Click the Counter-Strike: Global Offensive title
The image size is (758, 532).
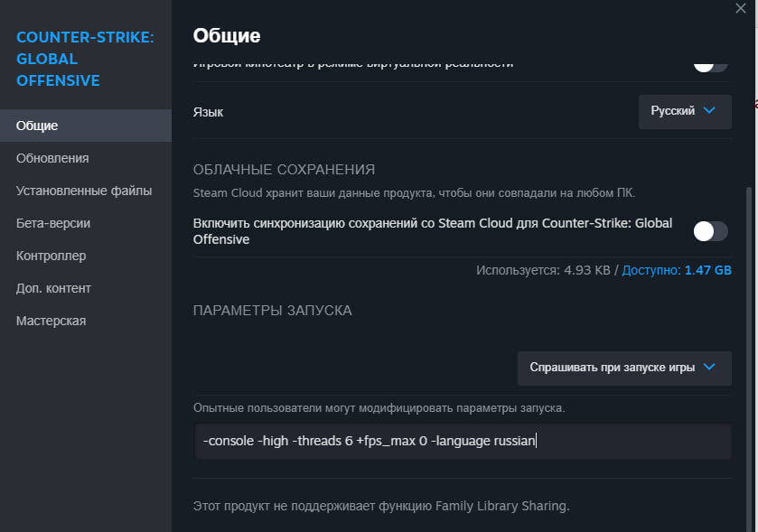85,59
